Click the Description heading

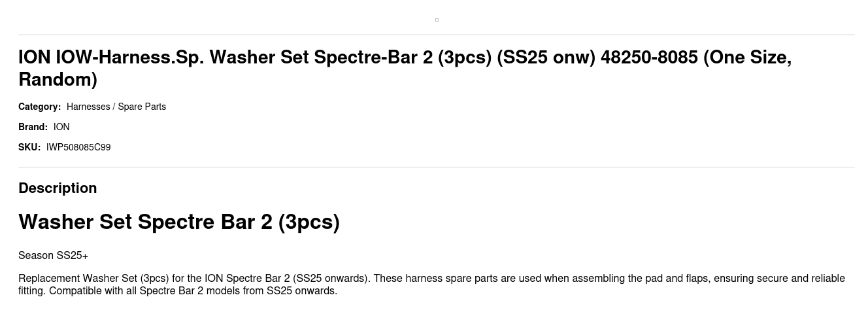(58, 188)
